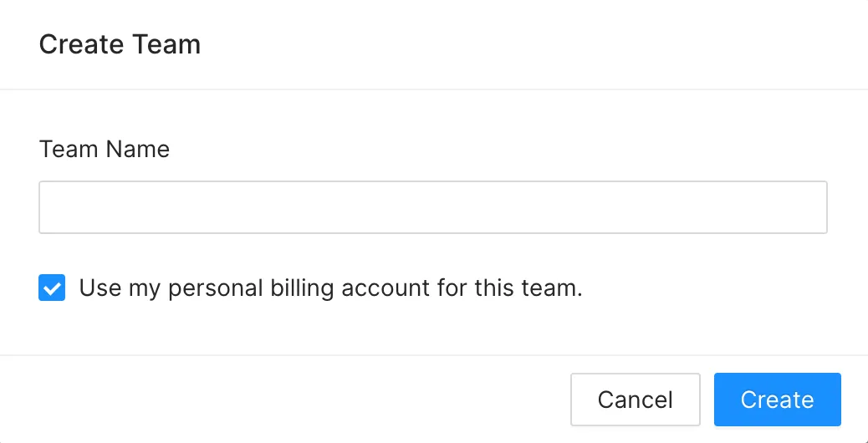Click the Create Team dialog title

[120, 44]
